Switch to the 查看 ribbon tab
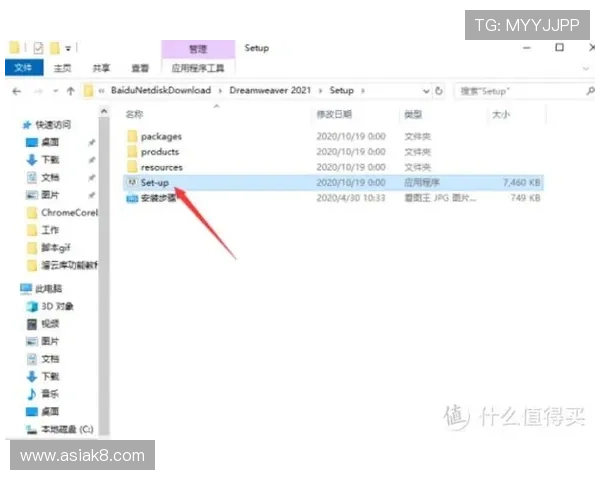Viewport: 600px width, 480px height. pyautogui.click(x=139, y=68)
